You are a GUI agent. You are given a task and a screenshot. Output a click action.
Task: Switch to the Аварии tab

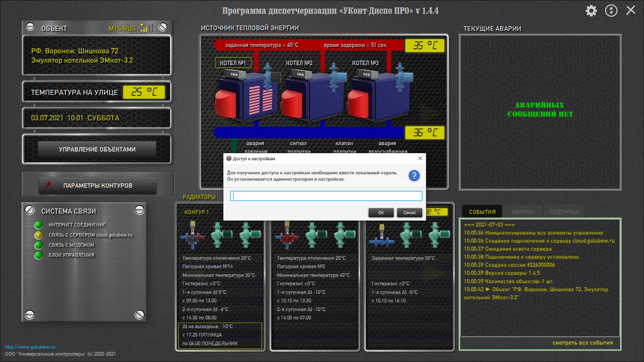point(522,212)
